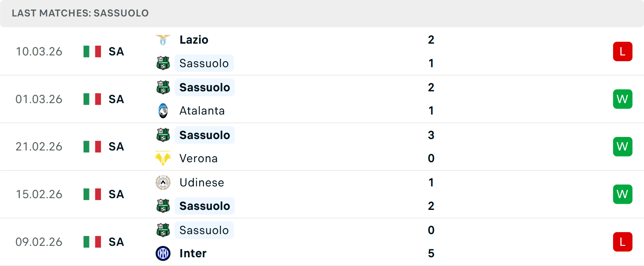Click the Lazio team name

[194, 39]
